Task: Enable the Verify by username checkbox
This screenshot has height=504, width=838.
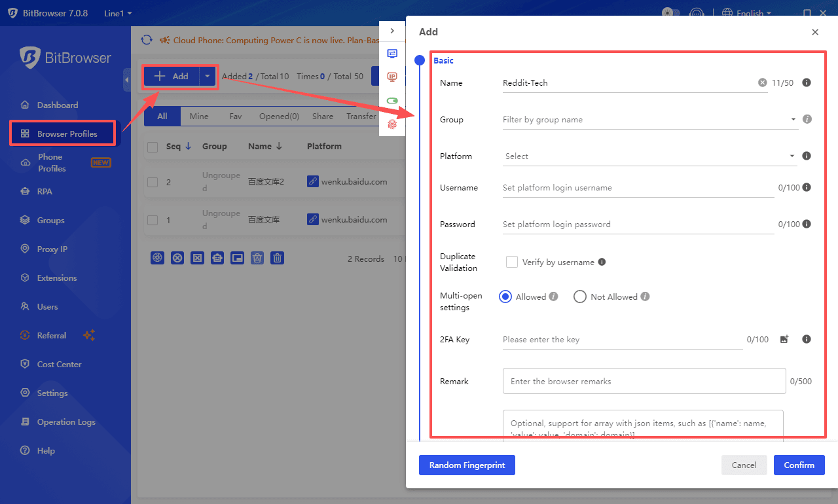Action: [x=512, y=262]
